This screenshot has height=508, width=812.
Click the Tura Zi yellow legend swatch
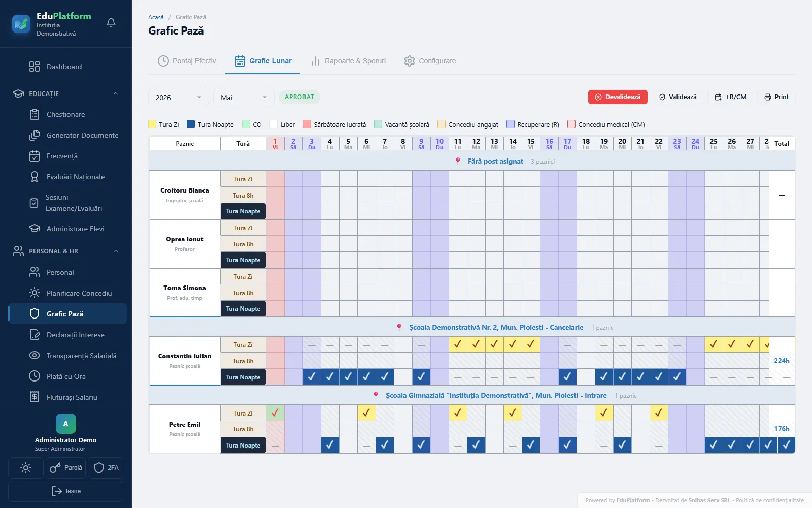pyautogui.click(x=152, y=124)
